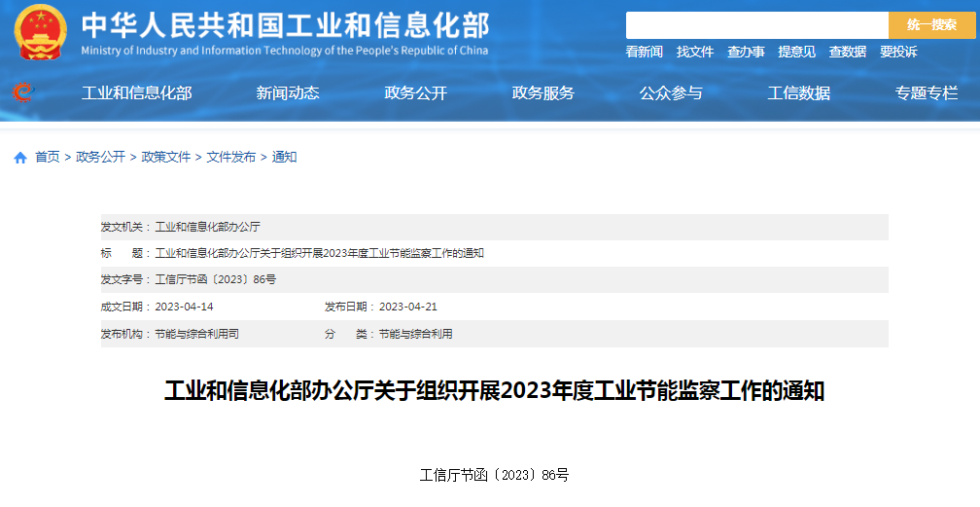Open 找文件 quick link

click(x=695, y=52)
